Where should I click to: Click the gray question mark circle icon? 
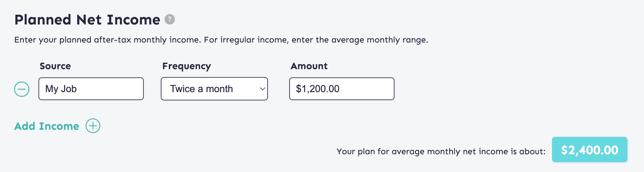coord(170,19)
